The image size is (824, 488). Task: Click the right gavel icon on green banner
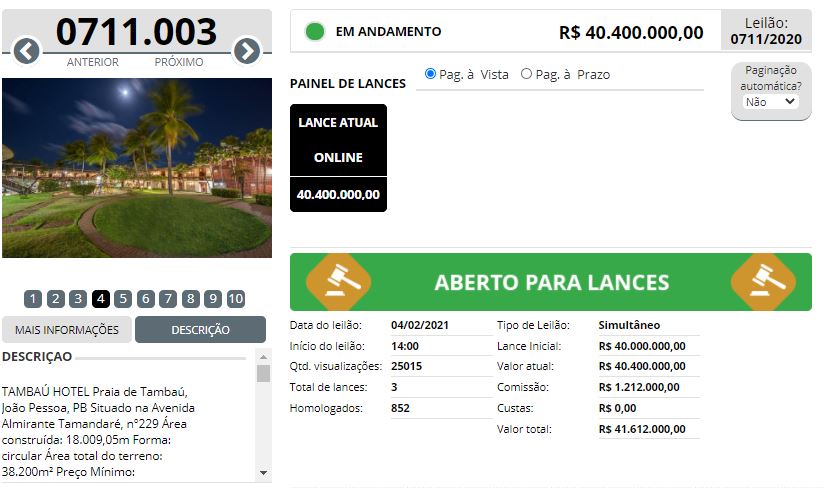tap(764, 282)
